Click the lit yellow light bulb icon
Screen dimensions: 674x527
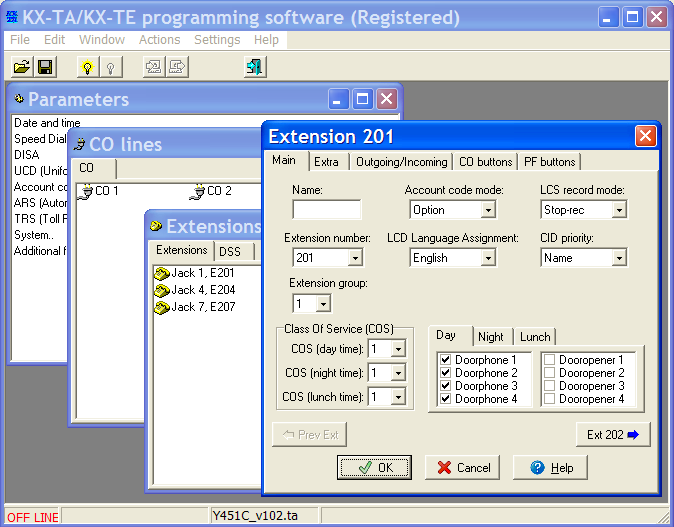point(88,67)
